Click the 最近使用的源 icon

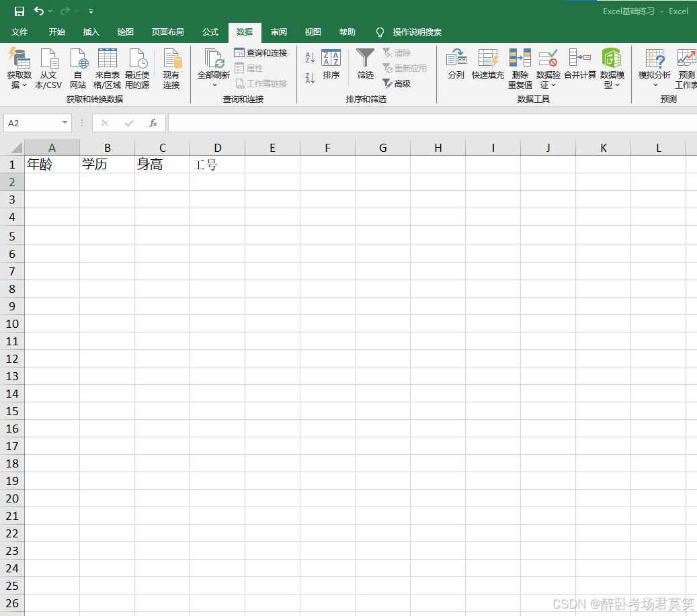137,69
